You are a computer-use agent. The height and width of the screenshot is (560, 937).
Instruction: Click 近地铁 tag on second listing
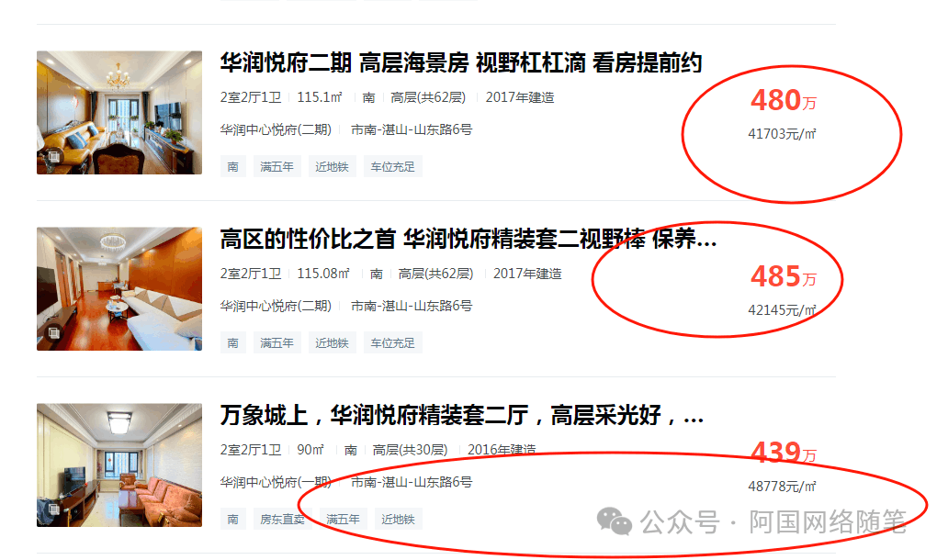coord(333,342)
